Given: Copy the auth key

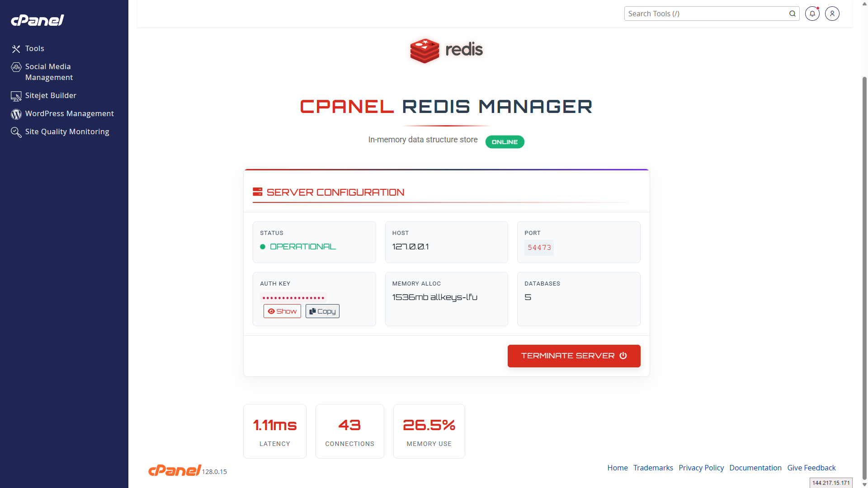Looking at the screenshot, I should pyautogui.click(x=322, y=311).
